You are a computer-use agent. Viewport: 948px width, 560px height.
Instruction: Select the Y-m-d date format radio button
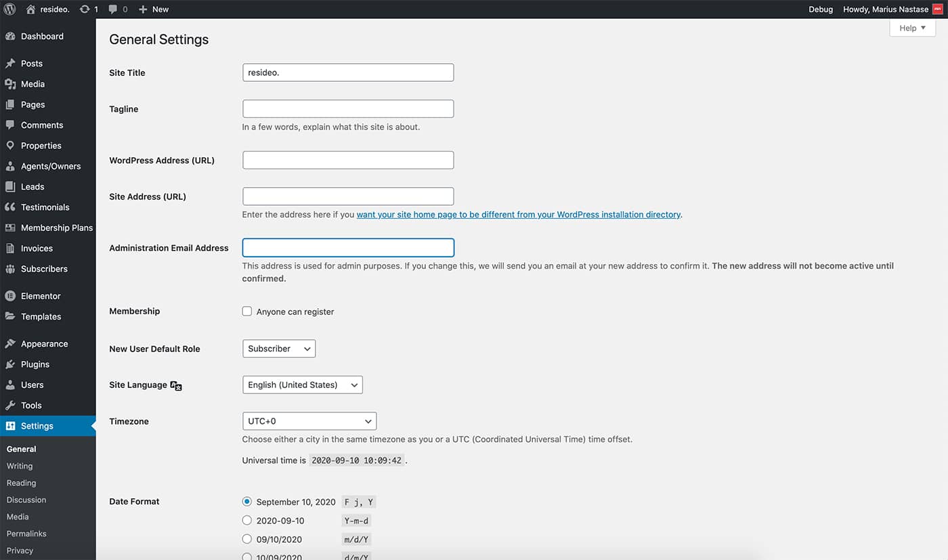(x=247, y=521)
